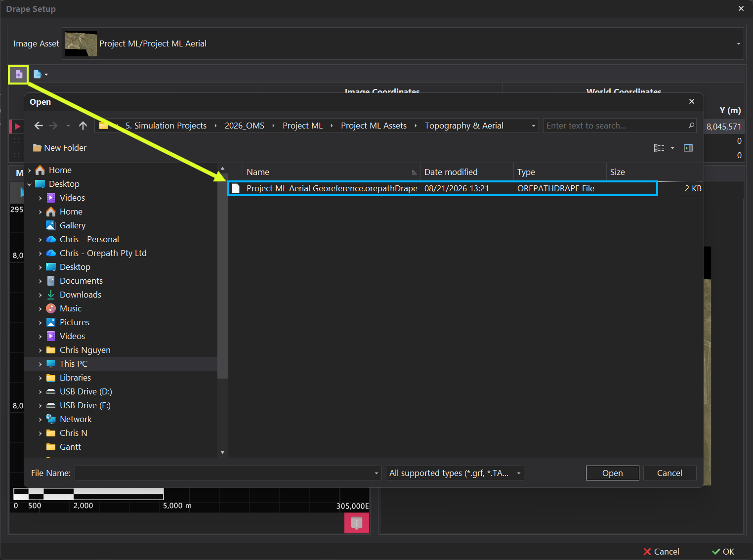753x560 pixels.
Task: Select USB Drive (D:)
Action: point(86,391)
